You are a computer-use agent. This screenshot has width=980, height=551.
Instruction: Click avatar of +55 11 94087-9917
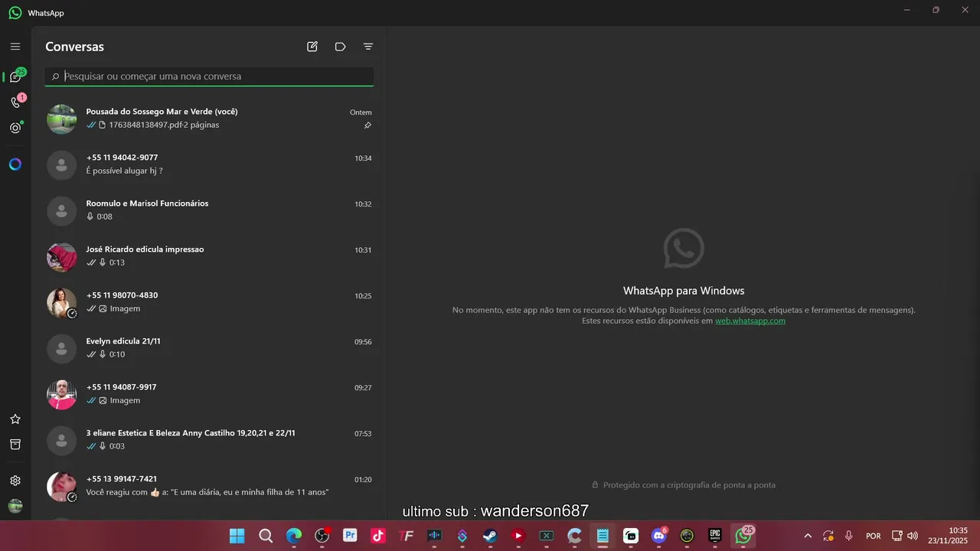point(62,395)
